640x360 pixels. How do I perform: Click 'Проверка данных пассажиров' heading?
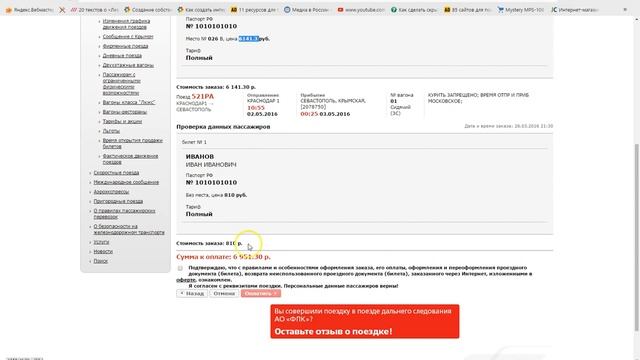223,127
